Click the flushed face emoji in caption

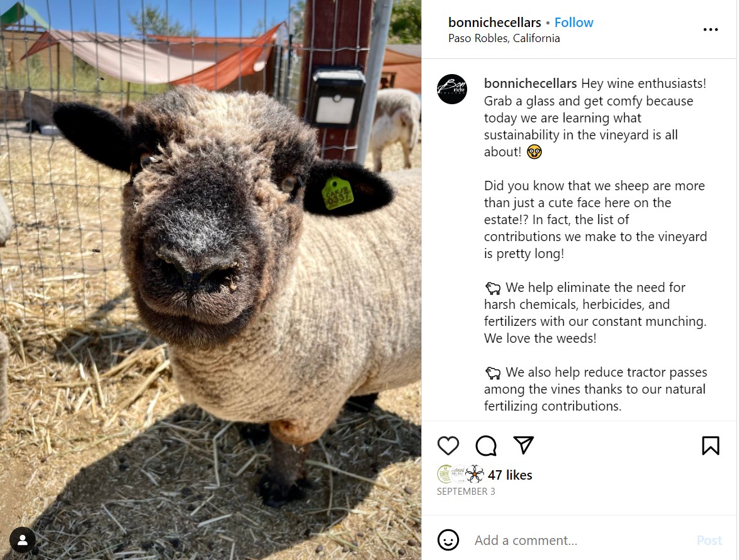click(x=534, y=152)
